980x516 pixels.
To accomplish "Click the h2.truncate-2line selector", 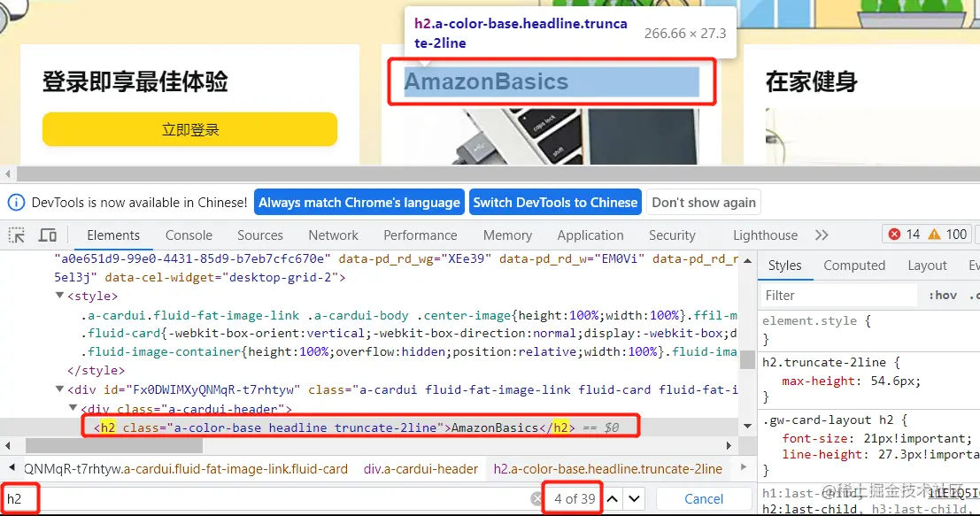I will [824, 362].
